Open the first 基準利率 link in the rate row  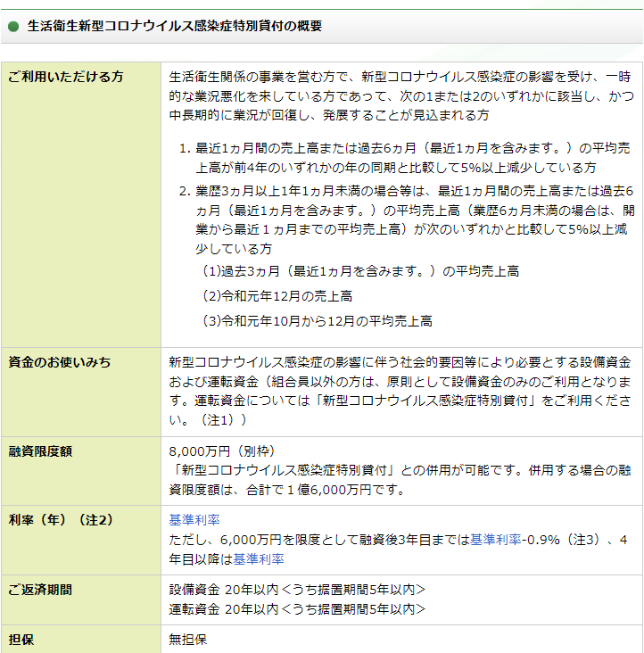click(194, 520)
